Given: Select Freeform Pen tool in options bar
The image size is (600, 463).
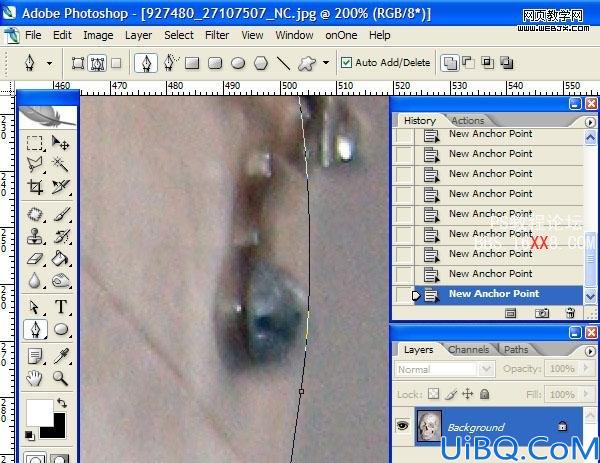Looking at the screenshot, I should pos(170,63).
